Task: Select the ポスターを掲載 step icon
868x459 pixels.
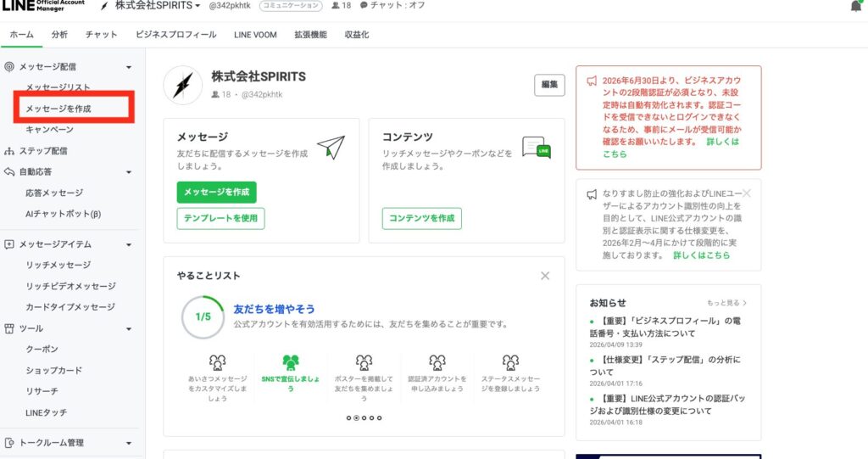Action: (364, 362)
